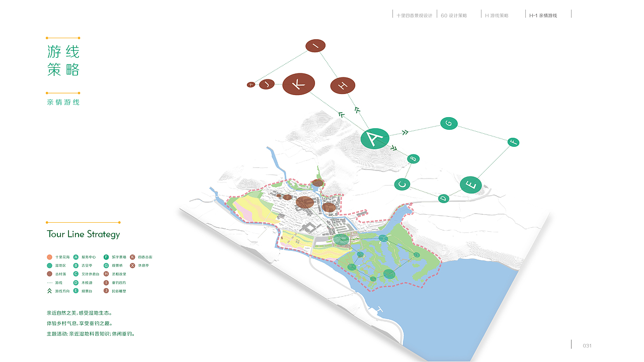
Task: Select the H 游线策略 header tab
Action: (497, 16)
